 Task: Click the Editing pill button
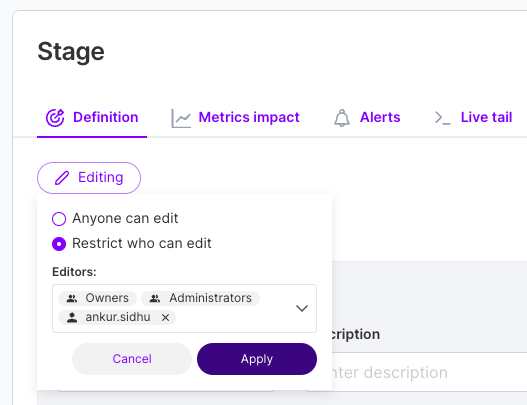(x=89, y=178)
